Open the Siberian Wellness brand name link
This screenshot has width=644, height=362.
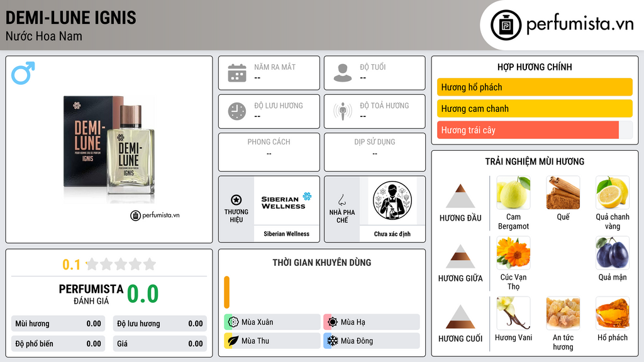tap(286, 234)
